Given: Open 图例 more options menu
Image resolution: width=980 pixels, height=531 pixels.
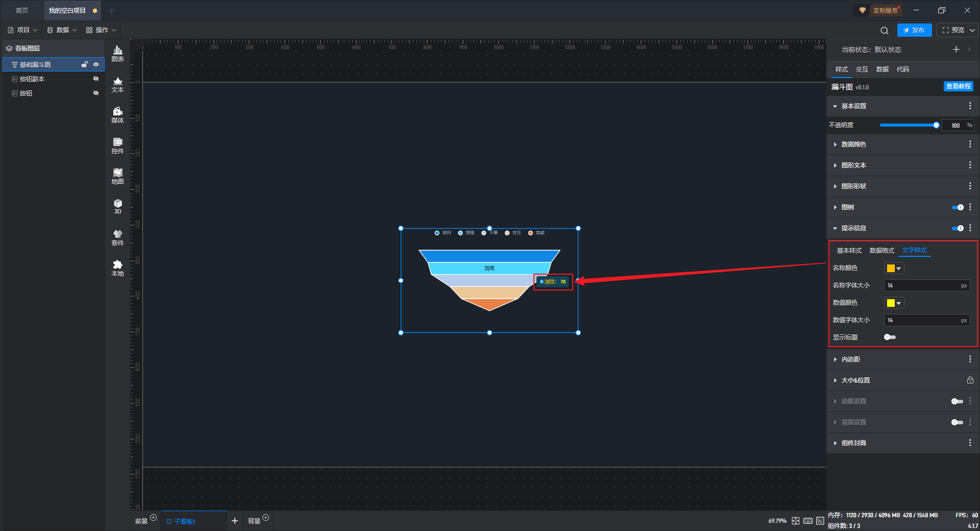Looking at the screenshot, I should point(970,207).
